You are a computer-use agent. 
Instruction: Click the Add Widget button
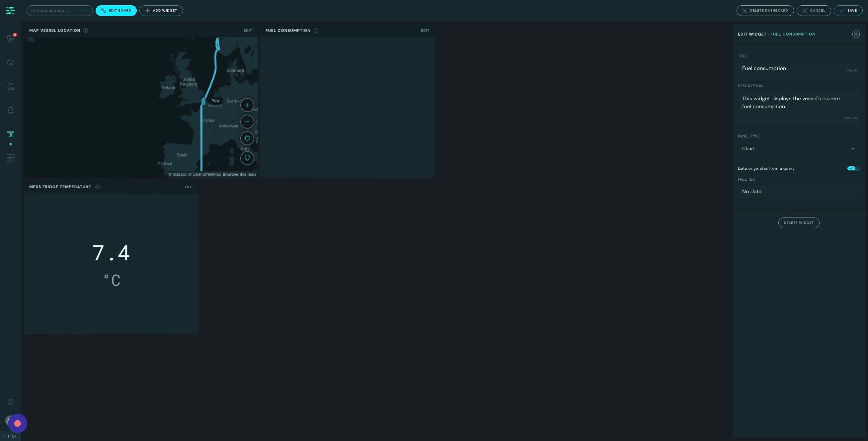(x=161, y=10)
